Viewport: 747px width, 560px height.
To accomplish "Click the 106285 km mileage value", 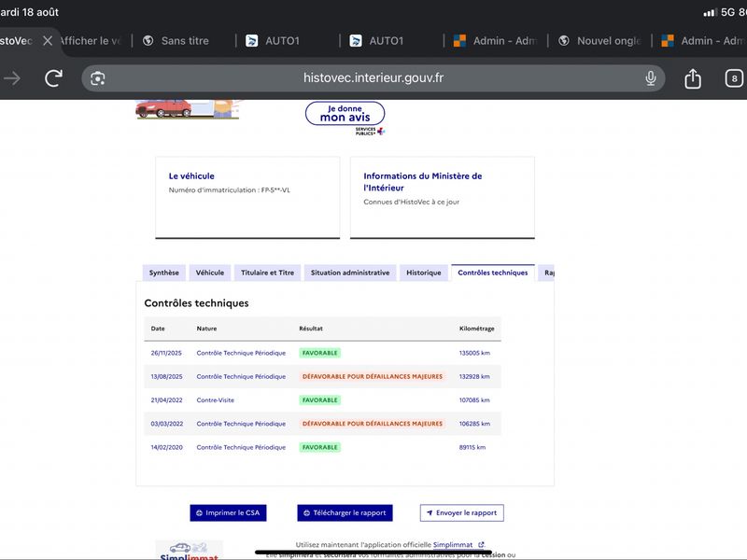I will (474, 424).
